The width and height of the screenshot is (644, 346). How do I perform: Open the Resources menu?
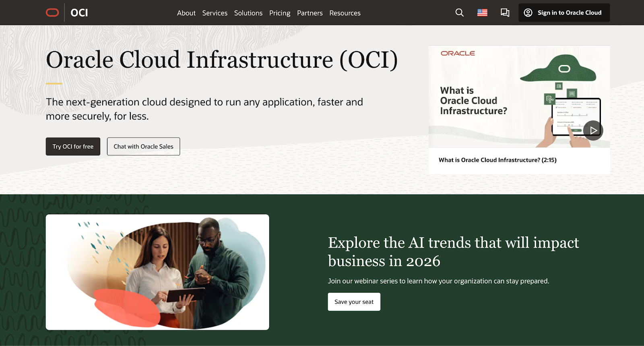(x=345, y=13)
